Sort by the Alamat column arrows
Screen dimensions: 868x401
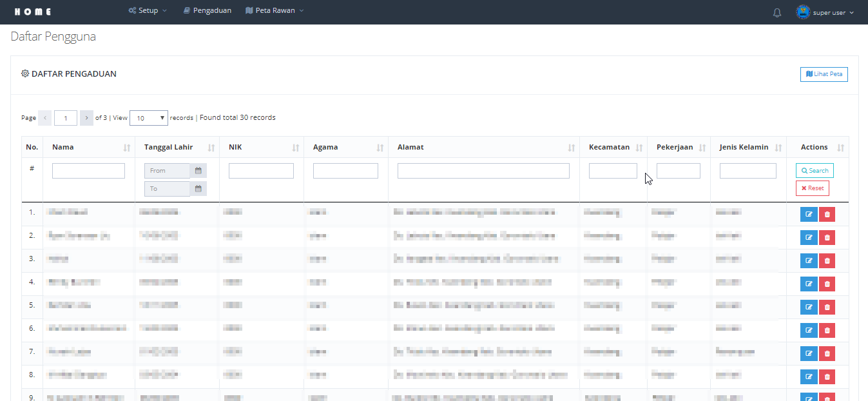[571, 148]
